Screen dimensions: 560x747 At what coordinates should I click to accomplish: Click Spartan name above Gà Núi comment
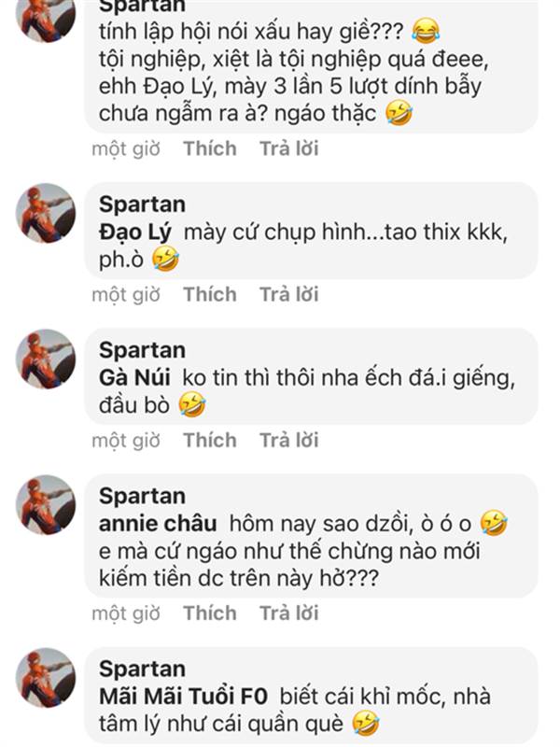pyautogui.click(x=142, y=350)
